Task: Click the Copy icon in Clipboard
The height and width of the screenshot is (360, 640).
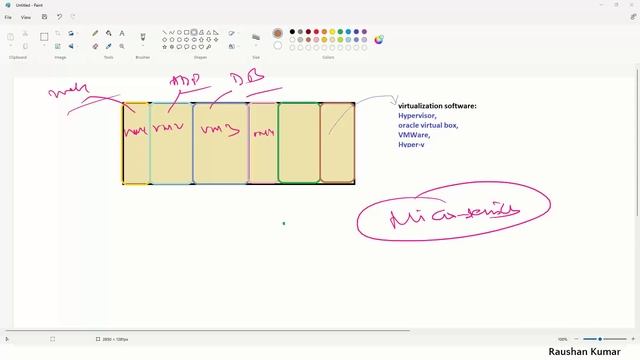Action: pyautogui.click(x=25, y=46)
